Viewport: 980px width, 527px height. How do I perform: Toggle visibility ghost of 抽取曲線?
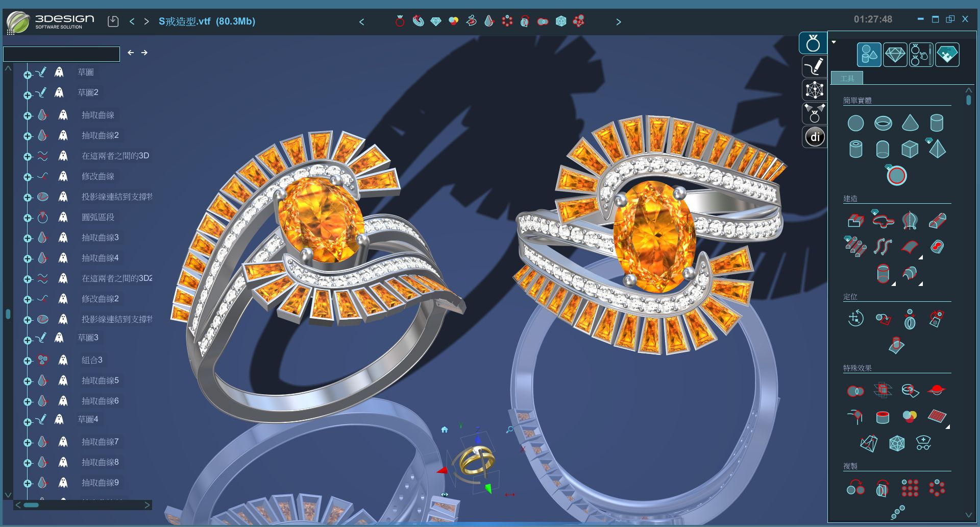pos(63,115)
